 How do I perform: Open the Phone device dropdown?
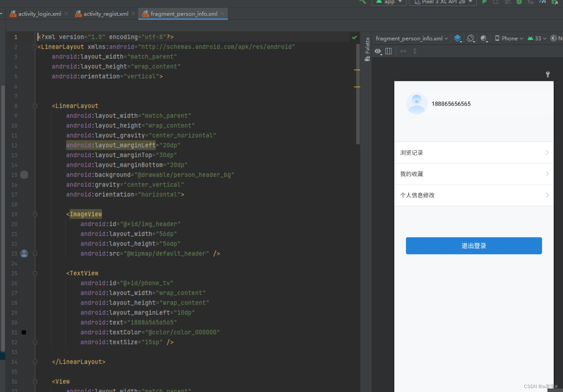click(509, 38)
